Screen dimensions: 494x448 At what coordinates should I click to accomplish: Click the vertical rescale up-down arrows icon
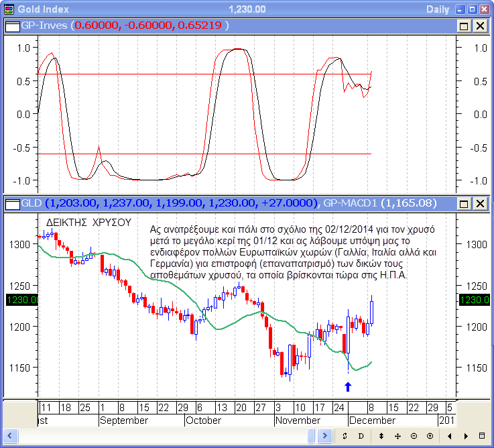381,436
